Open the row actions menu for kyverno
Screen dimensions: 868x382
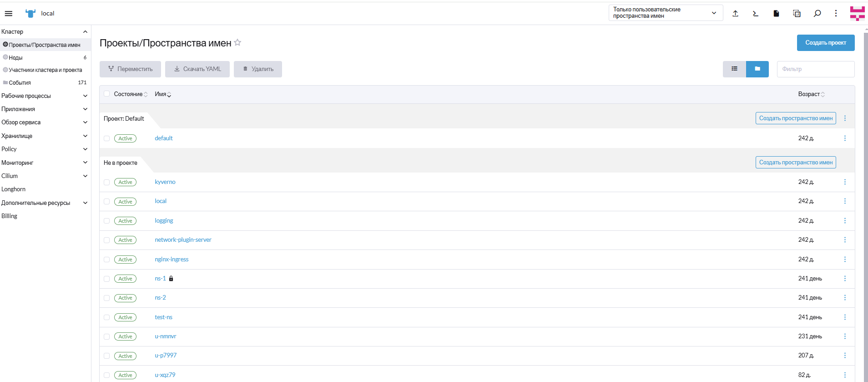(x=845, y=182)
